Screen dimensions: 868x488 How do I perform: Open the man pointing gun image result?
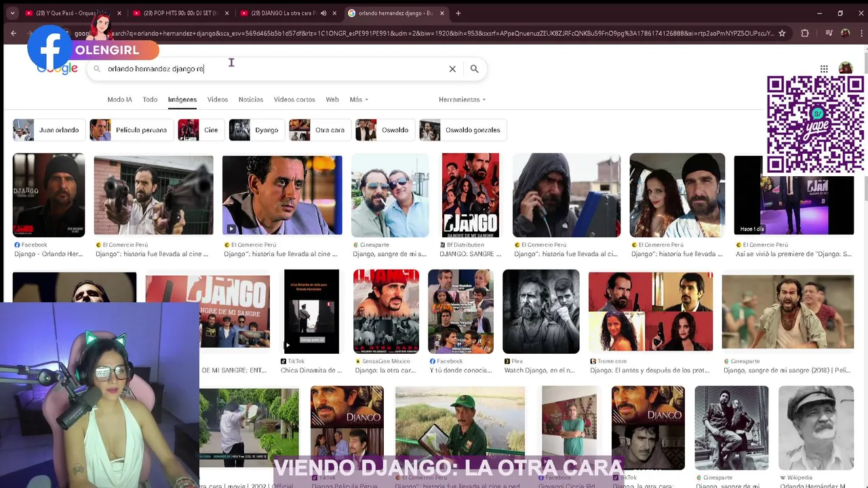point(153,195)
